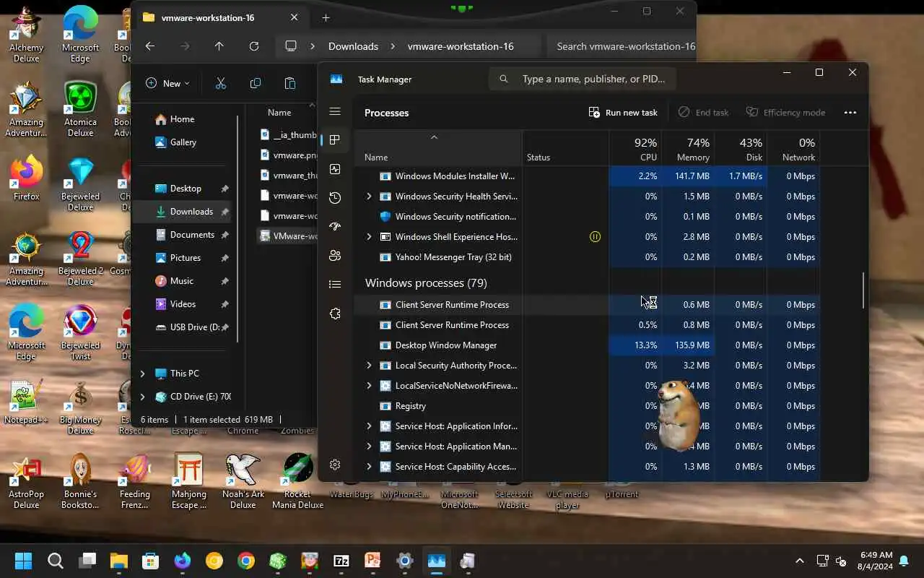Screen dimensions: 924x578
Task: Sort processes by the Memory column
Action: pyautogui.click(x=688, y=149)
